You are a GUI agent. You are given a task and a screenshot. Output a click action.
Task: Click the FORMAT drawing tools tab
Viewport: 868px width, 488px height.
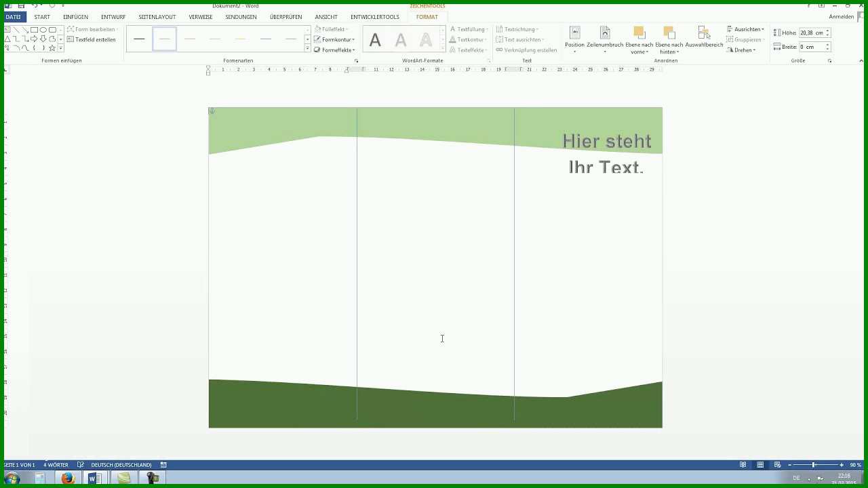pos(427,17)
